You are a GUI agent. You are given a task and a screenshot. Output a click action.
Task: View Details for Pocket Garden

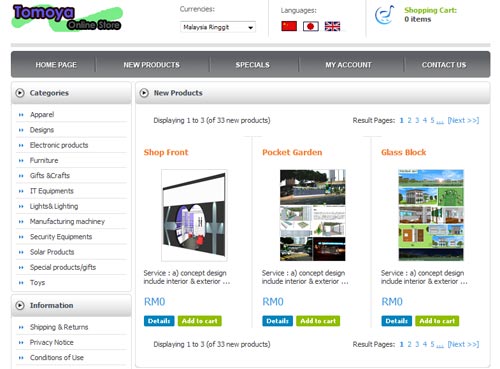click(277, 321)
